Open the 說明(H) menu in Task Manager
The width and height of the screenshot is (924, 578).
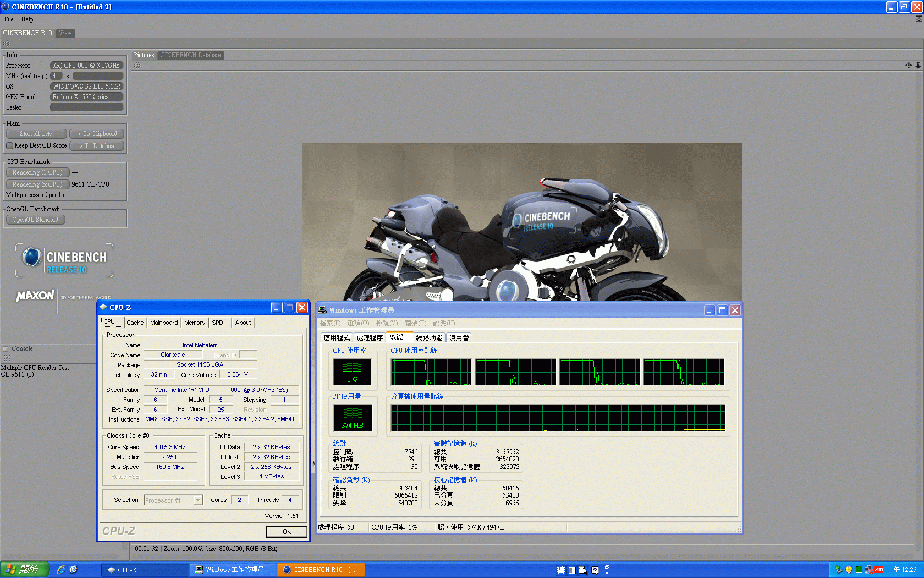444,323
